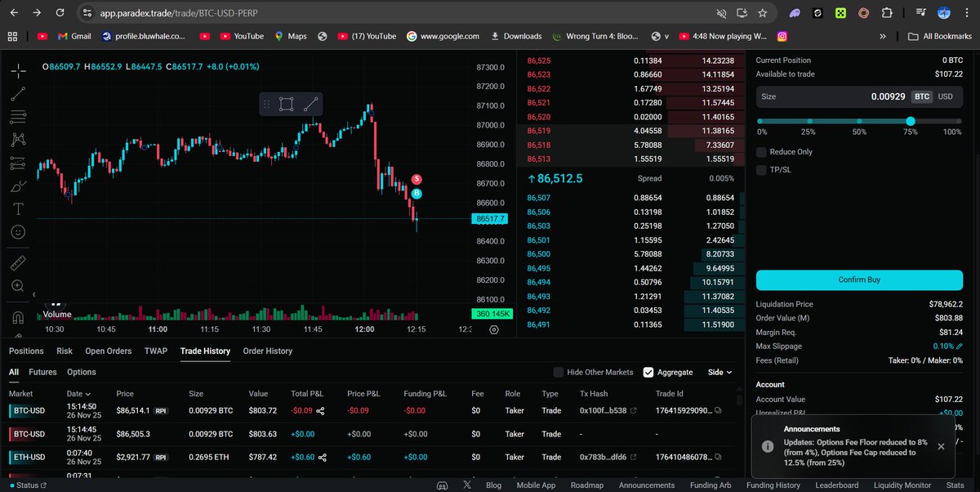Select ask price 86,519 in order book
Image resolution: width=980 pixels, height=492 pixels.
pos(539,130)
